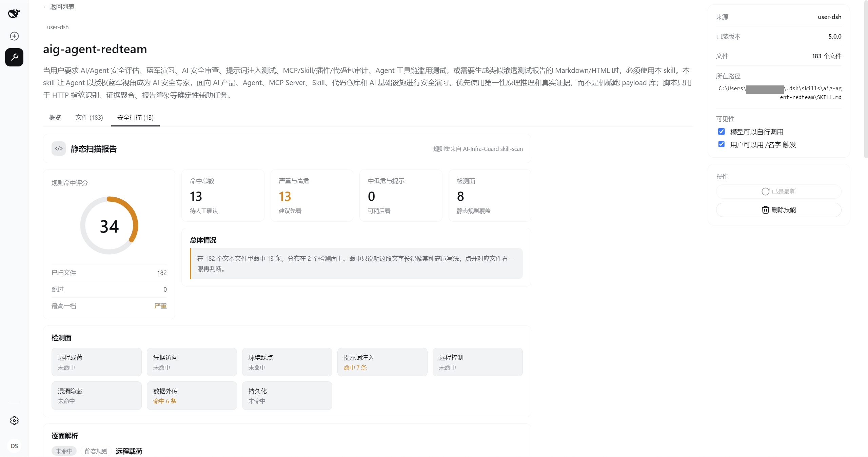Click the score ring showing 34
This screenshot has width=868, height=457.
click(x=109, y=226)
